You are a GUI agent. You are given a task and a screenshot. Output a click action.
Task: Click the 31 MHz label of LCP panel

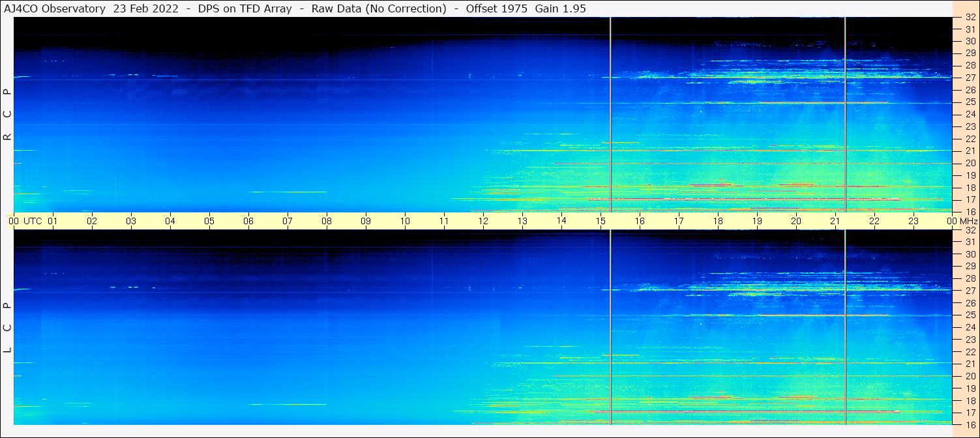[970, 242]
